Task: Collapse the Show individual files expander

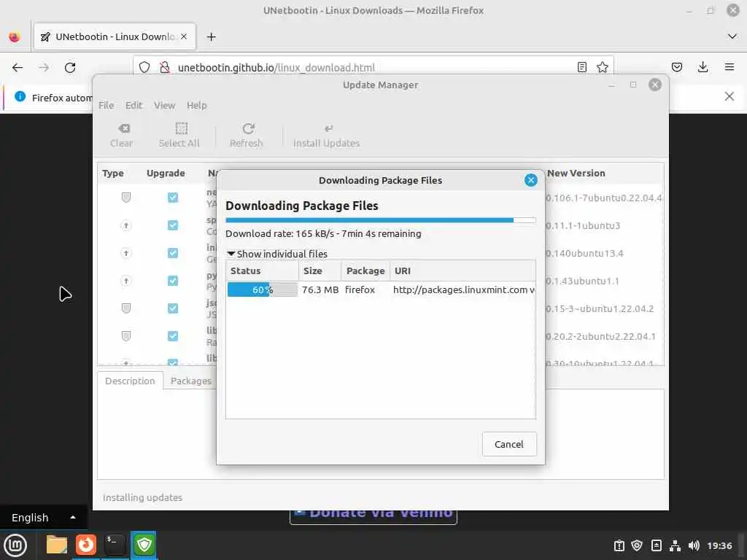Action: click(x=277, y=254)
